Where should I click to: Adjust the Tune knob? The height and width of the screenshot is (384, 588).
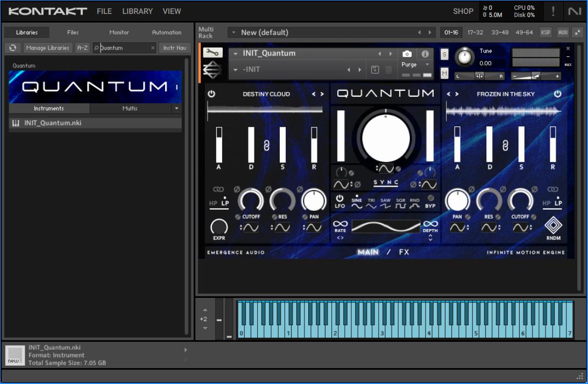click(x=465, y=56)
